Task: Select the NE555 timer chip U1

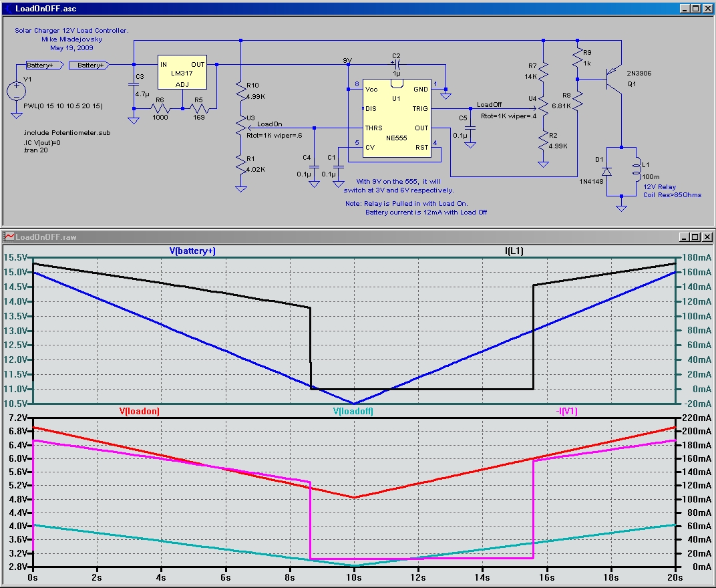Action: (x=397, y=118)
